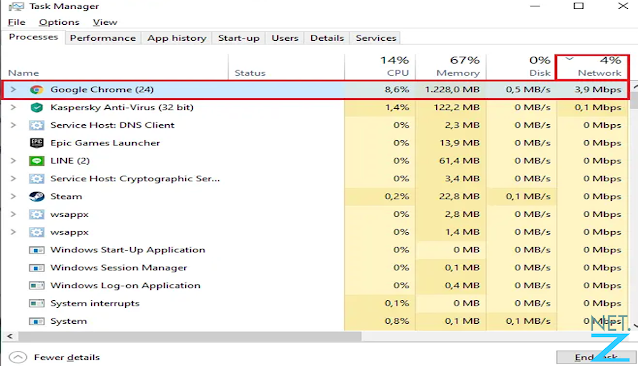Expand Service Host: Cryptographic Ser... row
The width and height of the screenshot is (638, 366).
click(x=13, y=179)
